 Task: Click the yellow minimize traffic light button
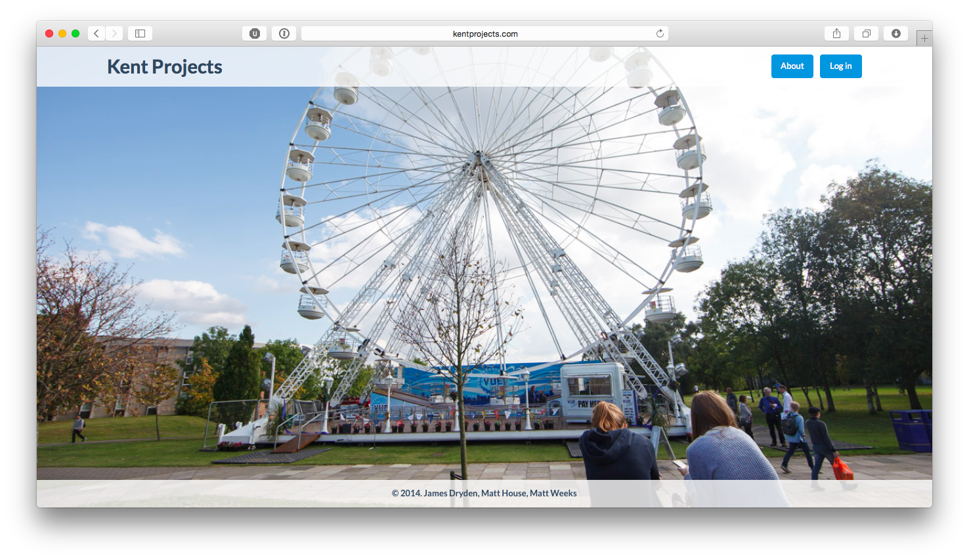(x=62, y=33)
